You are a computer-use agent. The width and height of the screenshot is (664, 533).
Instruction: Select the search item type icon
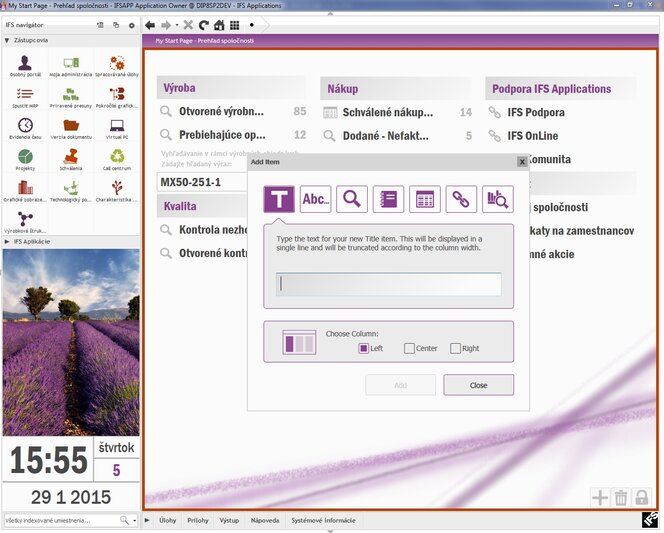click(352, 199)
